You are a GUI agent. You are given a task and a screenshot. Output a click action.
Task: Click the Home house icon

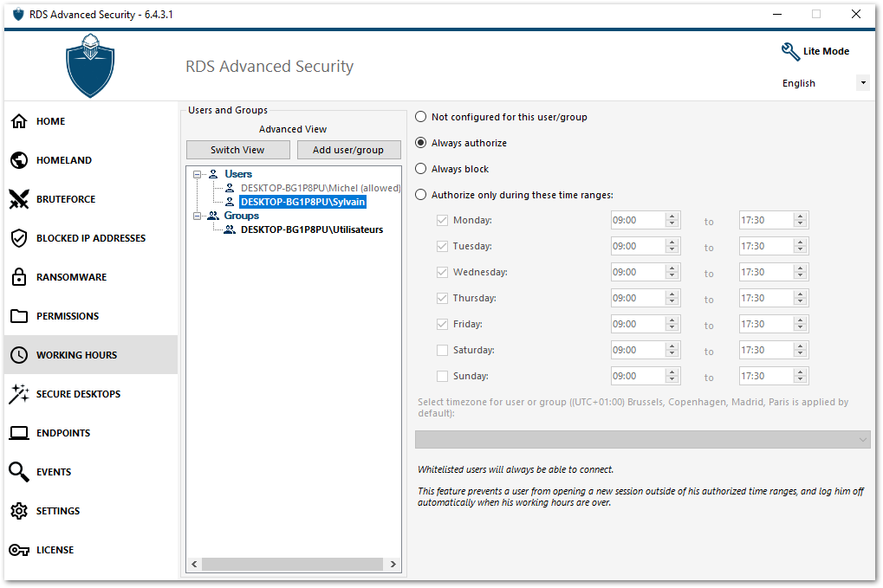click(19, 121)
